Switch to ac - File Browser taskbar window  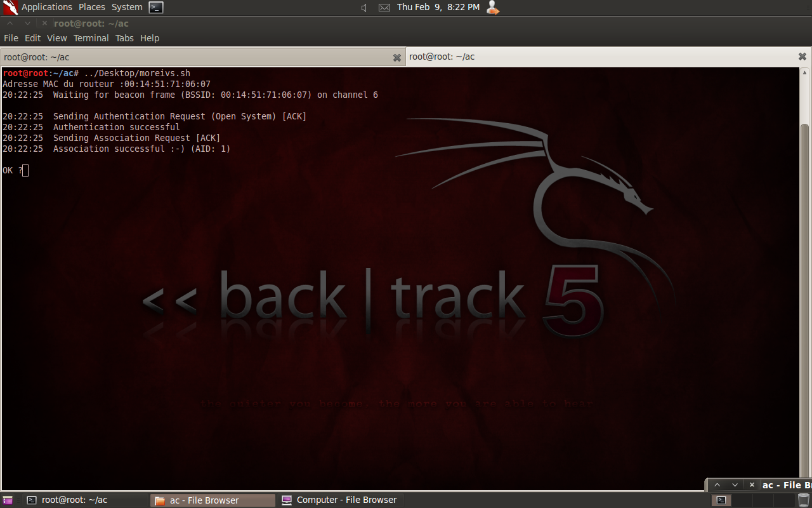click(213, 500)
